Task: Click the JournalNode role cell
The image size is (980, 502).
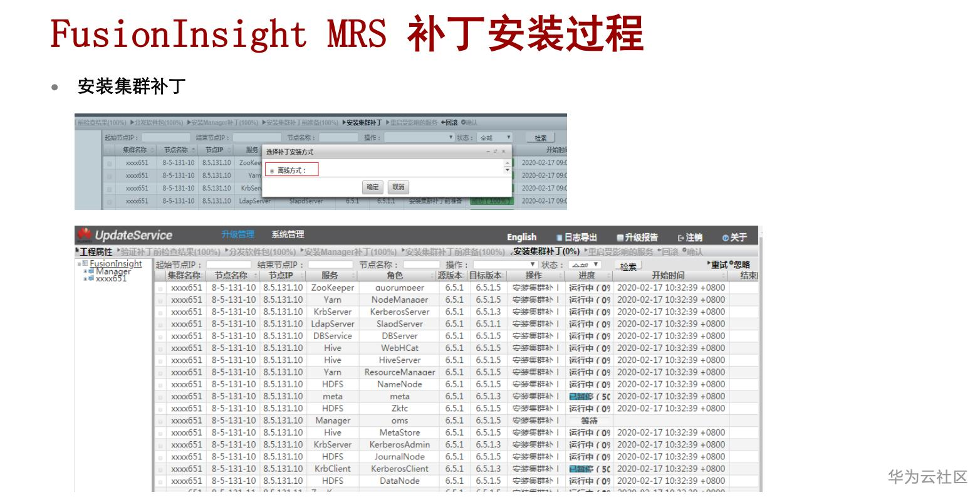Action: (400, 457)
